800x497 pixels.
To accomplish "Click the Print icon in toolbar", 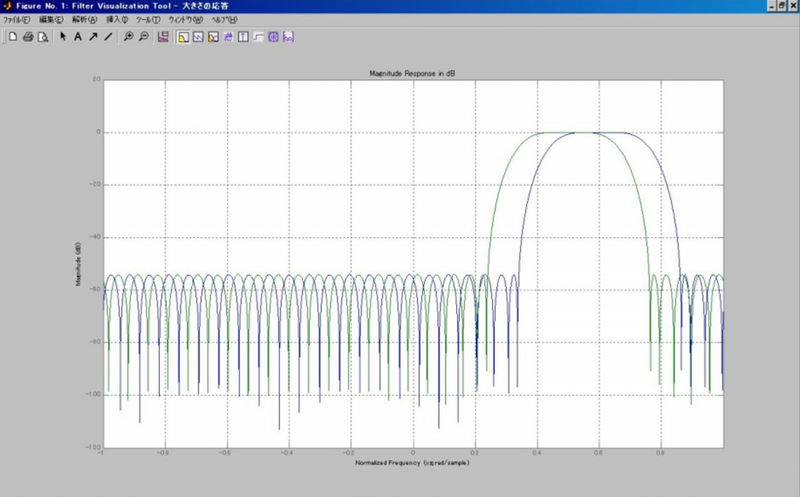I will [28, 37].
